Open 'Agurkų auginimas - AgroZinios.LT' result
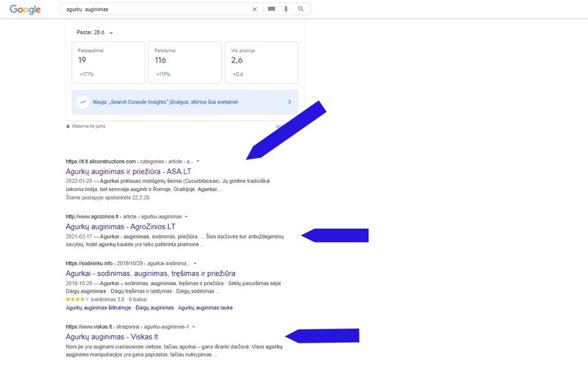This screenshot has width=588, height=369. [x=121, y=226]
